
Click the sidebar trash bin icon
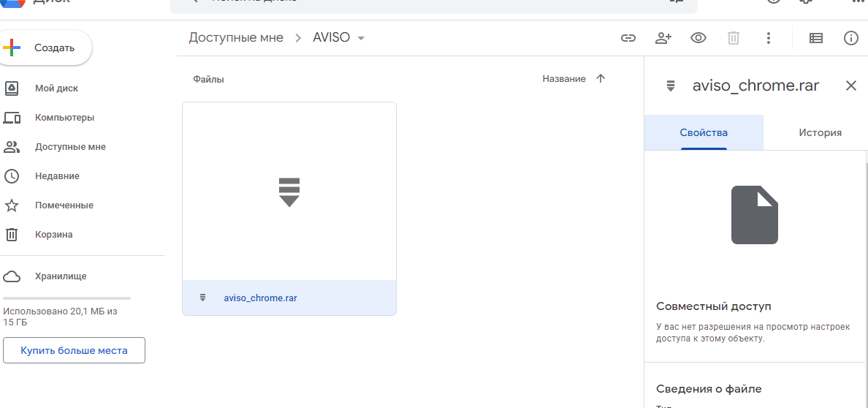12,235
